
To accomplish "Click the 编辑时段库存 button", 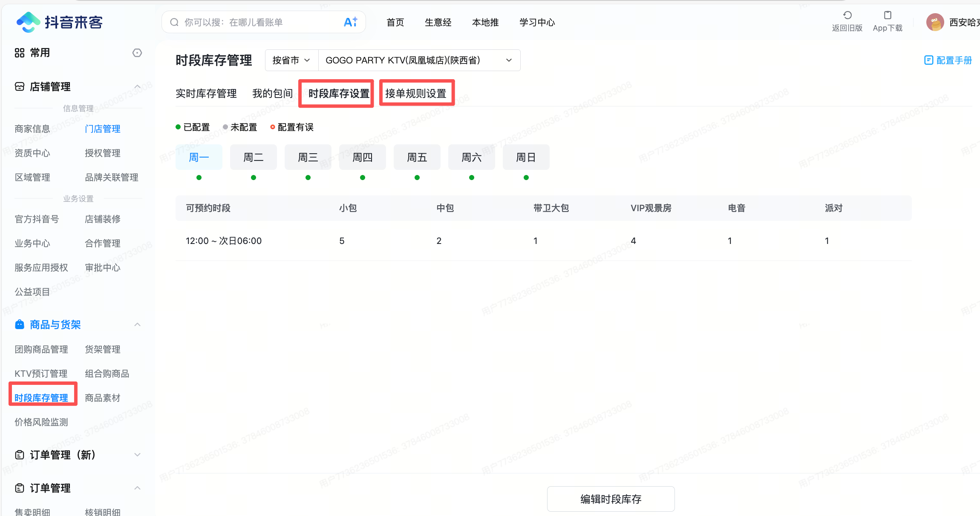I will pos(610,499).
